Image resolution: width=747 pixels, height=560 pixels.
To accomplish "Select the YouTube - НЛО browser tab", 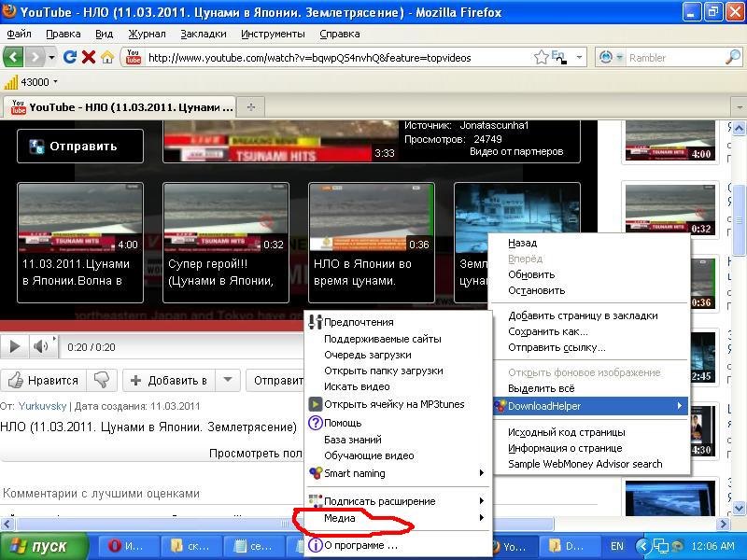I will pyautogui.click(x=121, y=107).
